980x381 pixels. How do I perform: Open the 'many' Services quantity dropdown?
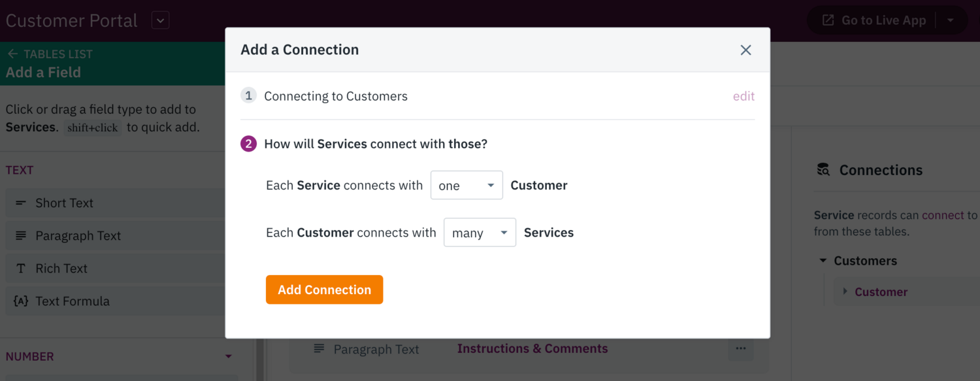[480, 233]
